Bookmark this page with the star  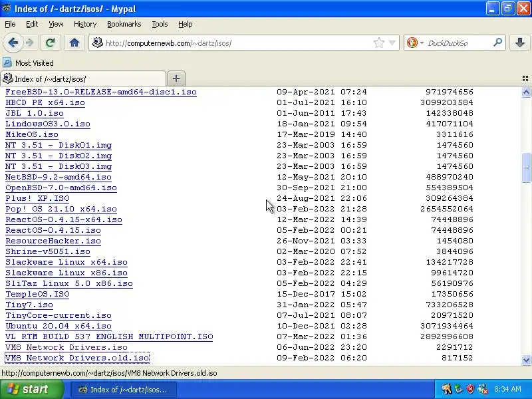click(378, 43)
